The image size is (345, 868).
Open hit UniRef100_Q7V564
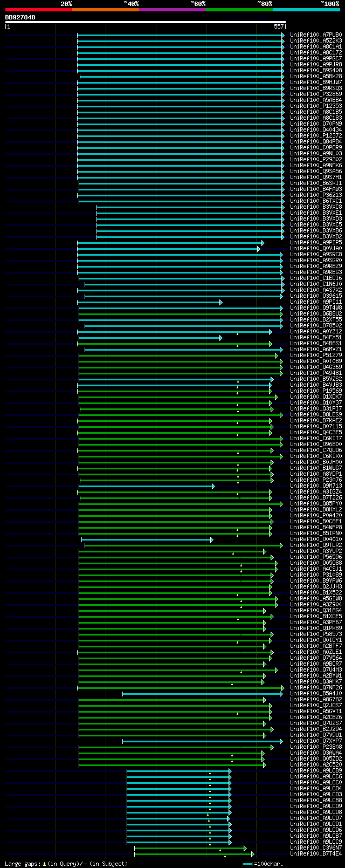(316, 658)
